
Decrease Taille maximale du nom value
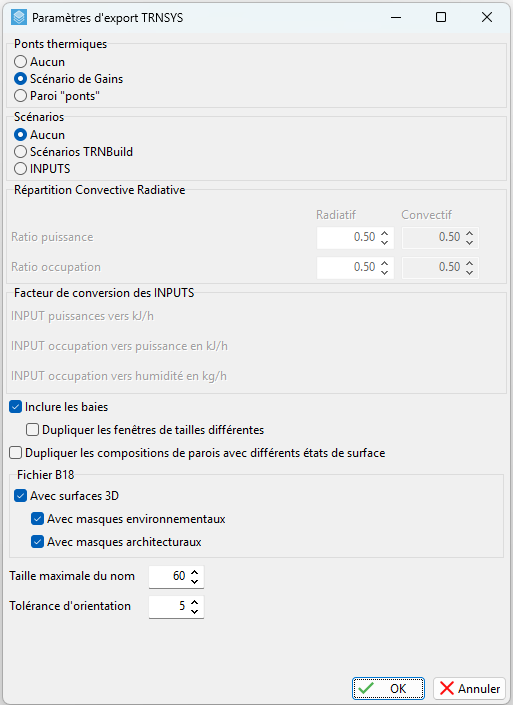[x=195, y=581]
